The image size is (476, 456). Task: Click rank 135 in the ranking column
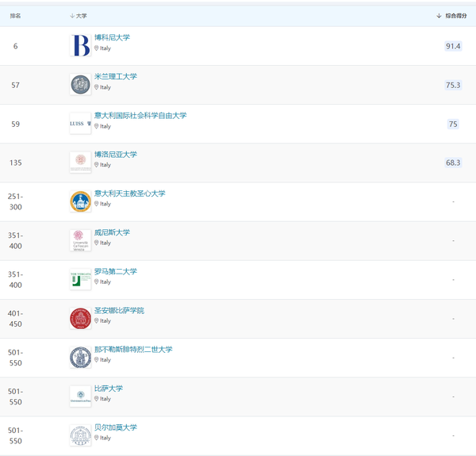click(16, 163)
